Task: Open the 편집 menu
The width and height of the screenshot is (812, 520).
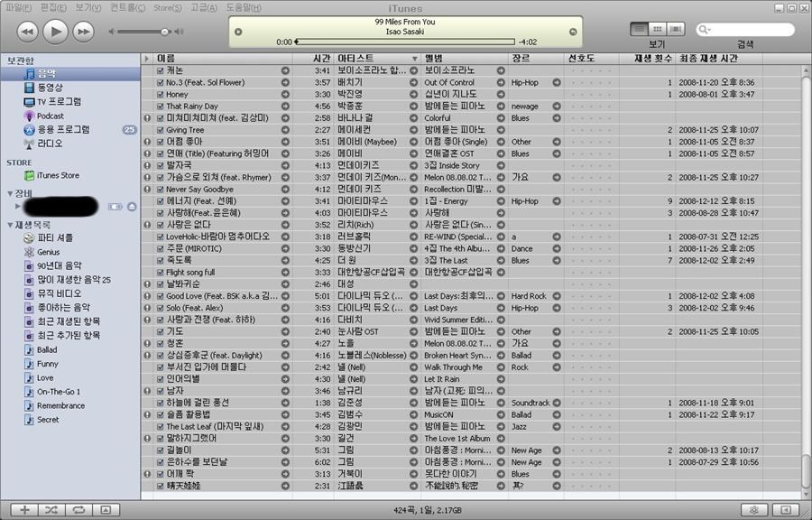Action: click(53, 8)
